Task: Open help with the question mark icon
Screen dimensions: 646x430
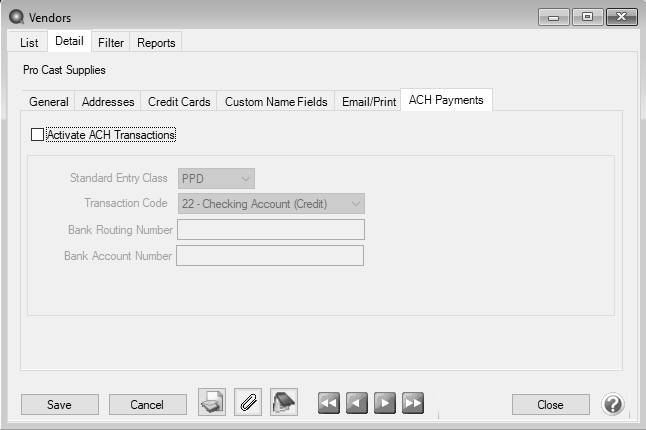Action: (x=613, y=404)
